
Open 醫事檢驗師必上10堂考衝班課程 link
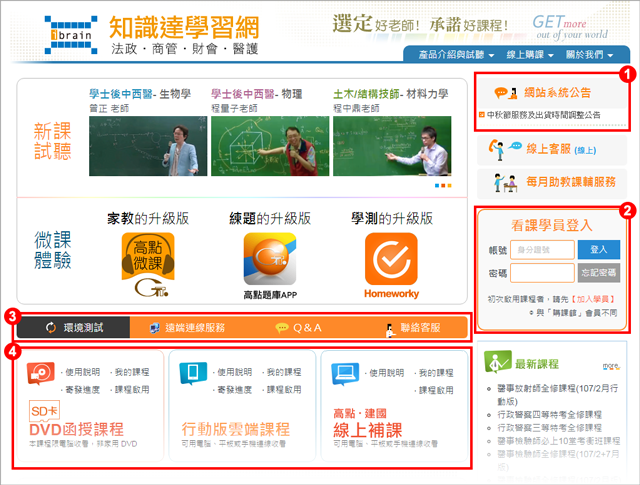click(559, 441)
